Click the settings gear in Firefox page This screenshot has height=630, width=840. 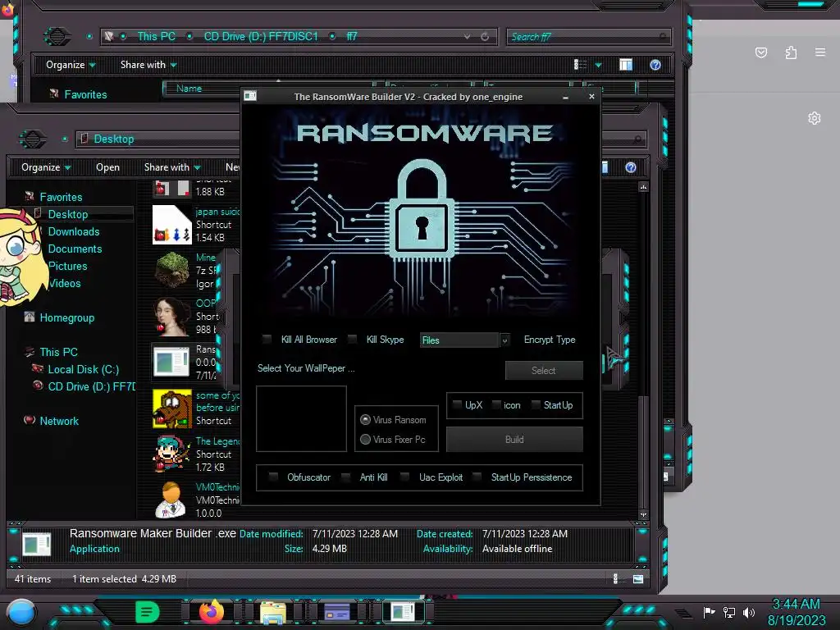pos(815,118)
